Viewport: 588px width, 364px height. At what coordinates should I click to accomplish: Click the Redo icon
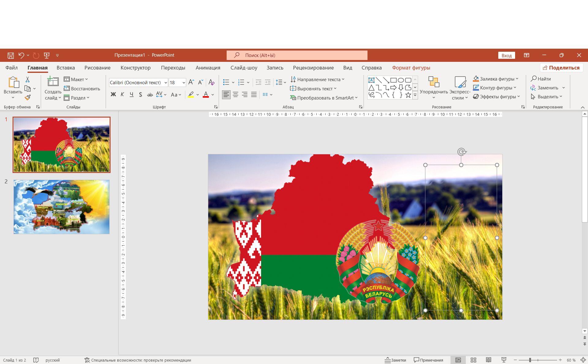[x=36, y=55]
